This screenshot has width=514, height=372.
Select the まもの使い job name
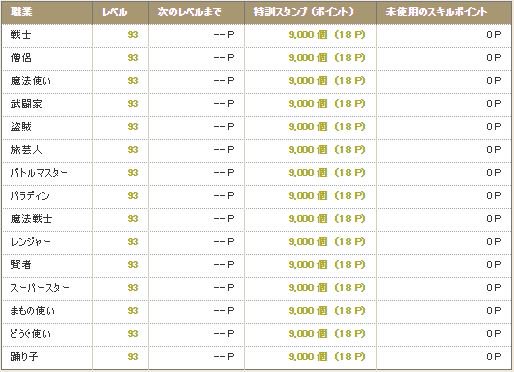pyautogui.click(x=33, y=311)
